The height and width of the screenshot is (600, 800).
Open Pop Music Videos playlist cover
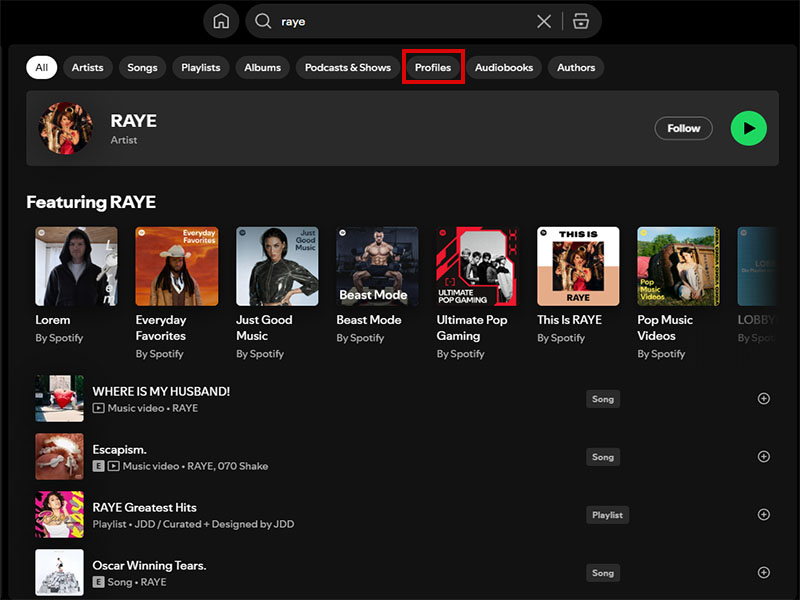pyautogui.click(x=679, y=266)
